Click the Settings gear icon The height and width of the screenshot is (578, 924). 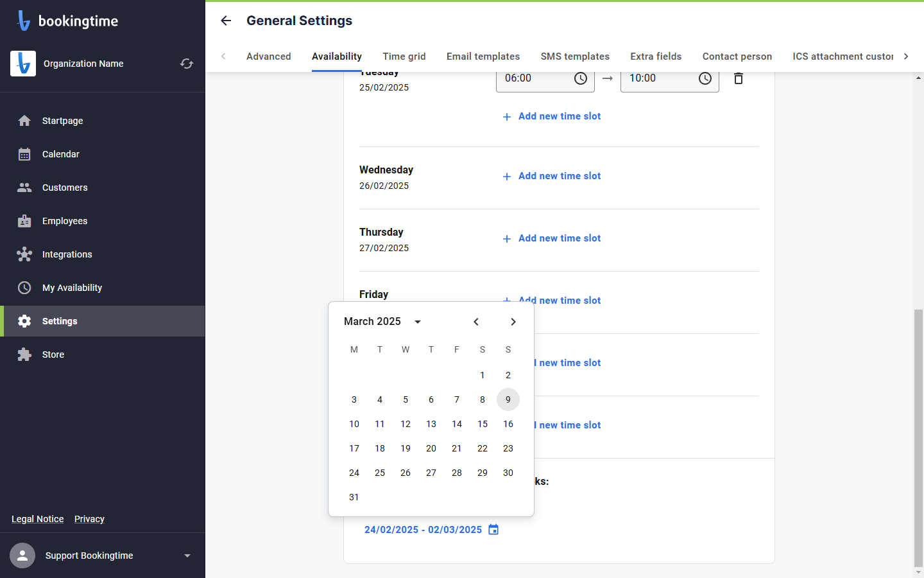pos(24,321)
